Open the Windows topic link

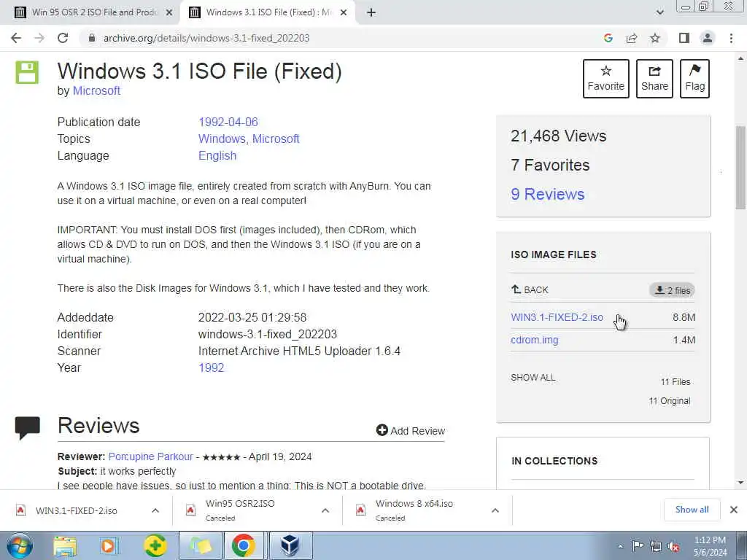point(222,139)
